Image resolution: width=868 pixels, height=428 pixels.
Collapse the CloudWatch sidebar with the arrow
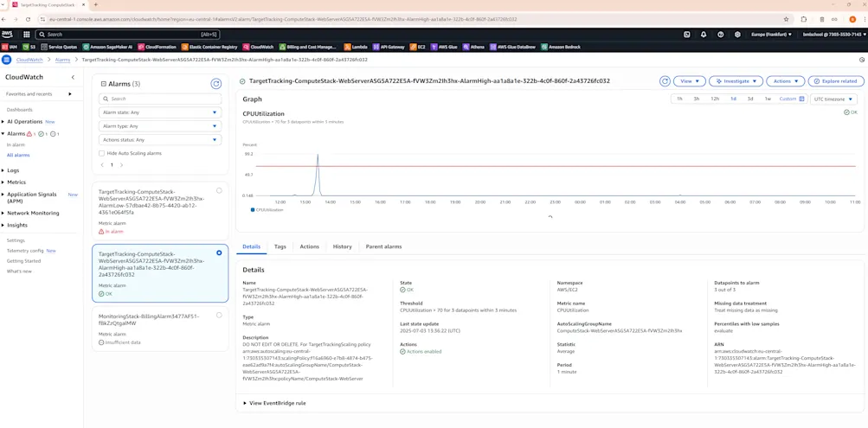(x=73, y=78)
